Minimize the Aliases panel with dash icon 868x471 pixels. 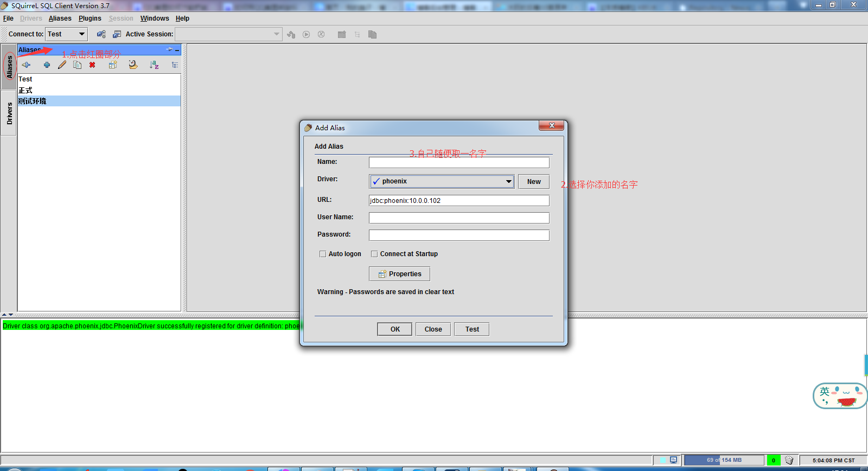coord(177,50)
